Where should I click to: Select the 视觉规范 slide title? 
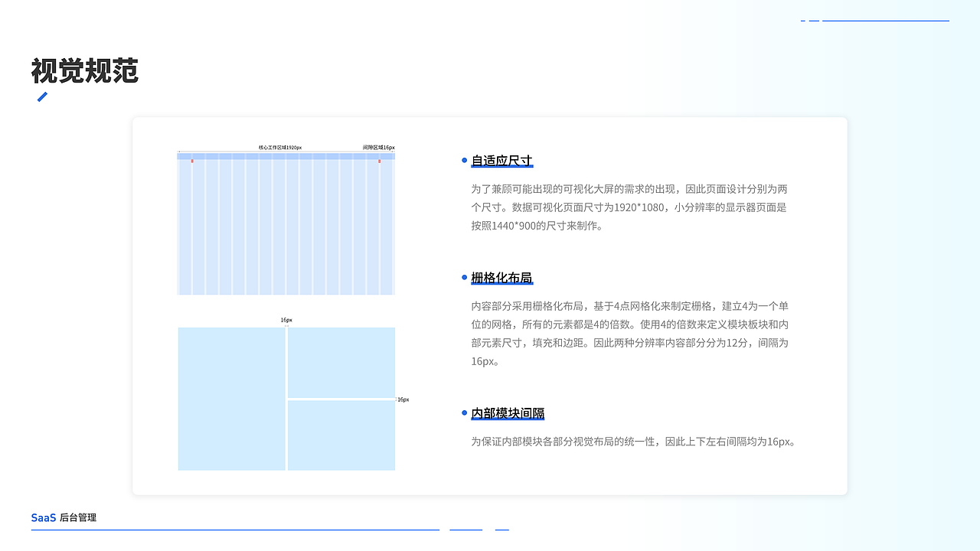point(84,70)
